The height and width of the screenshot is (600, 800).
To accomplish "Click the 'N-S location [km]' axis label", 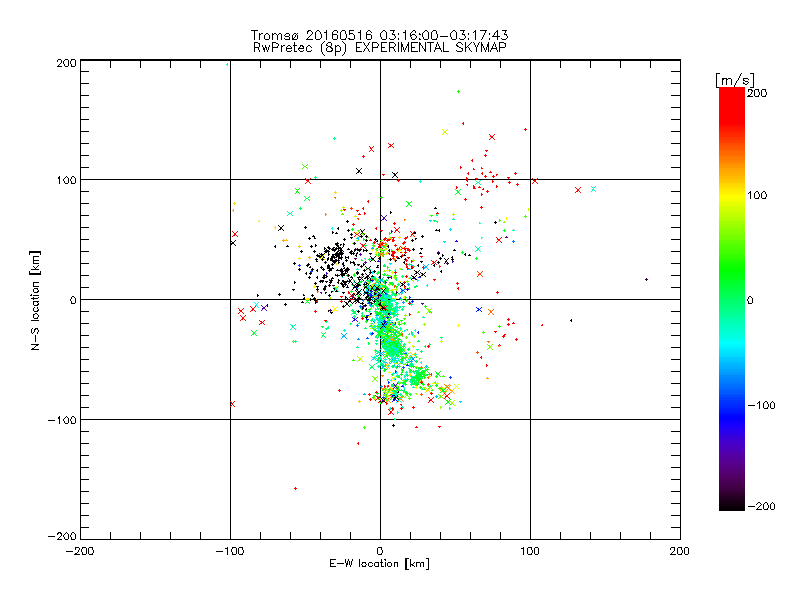I will click(x=35, y=301).
